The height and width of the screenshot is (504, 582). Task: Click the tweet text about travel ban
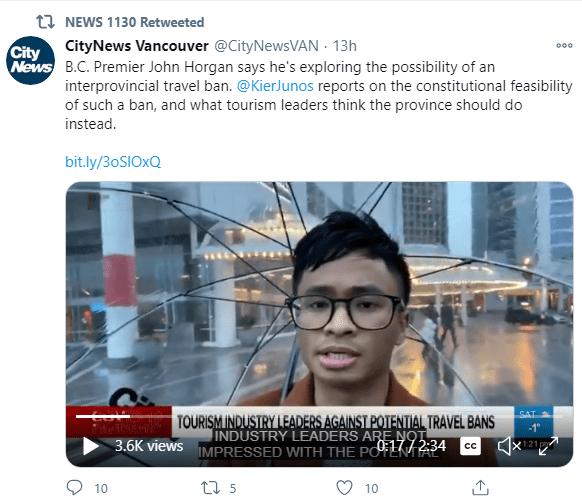point(318,95)
